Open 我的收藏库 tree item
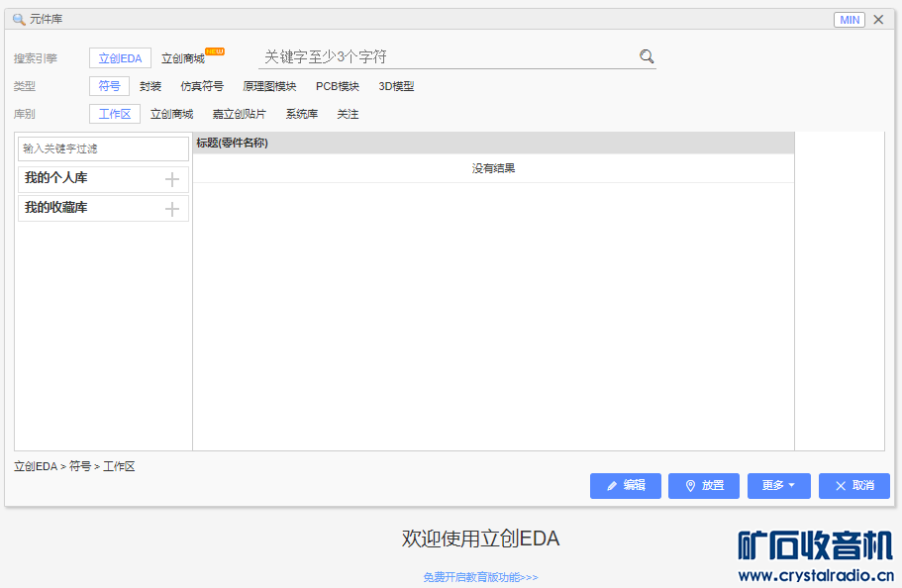902x588 pixels. [103, 208]
